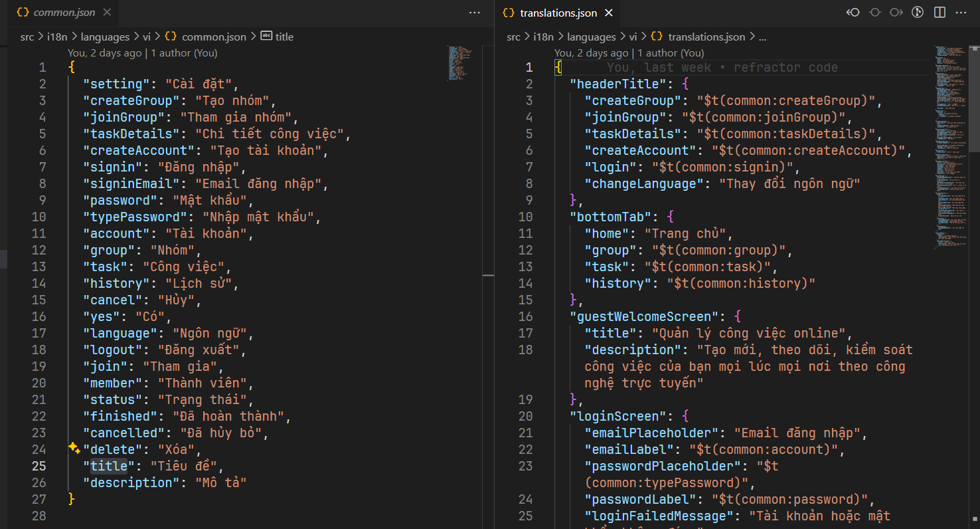Viewport: 980px width, 529px height.
Task: Click the "guestWelcomeScreen" key in translations.json
Action: (x=644, y=316)
